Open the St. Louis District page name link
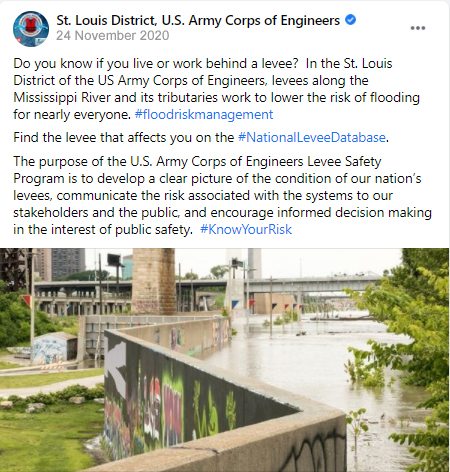The width and height of the screenshot is (450, 472). (198, 20)
